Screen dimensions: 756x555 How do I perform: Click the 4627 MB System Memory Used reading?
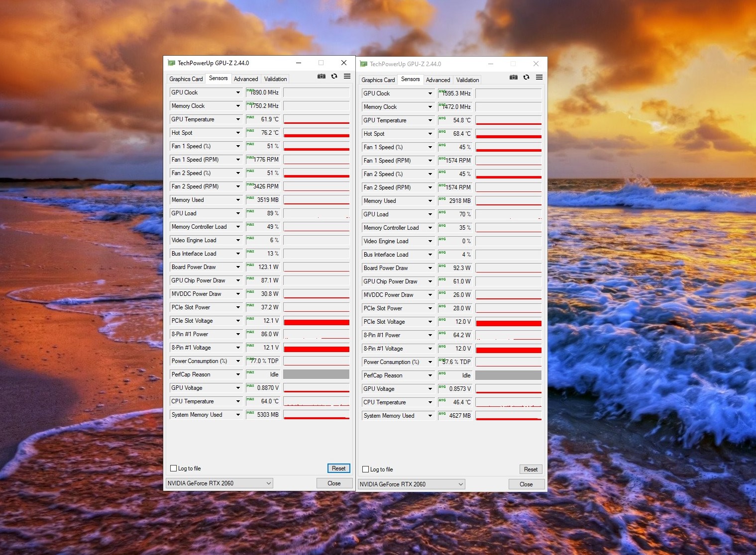tap(455, 416)
